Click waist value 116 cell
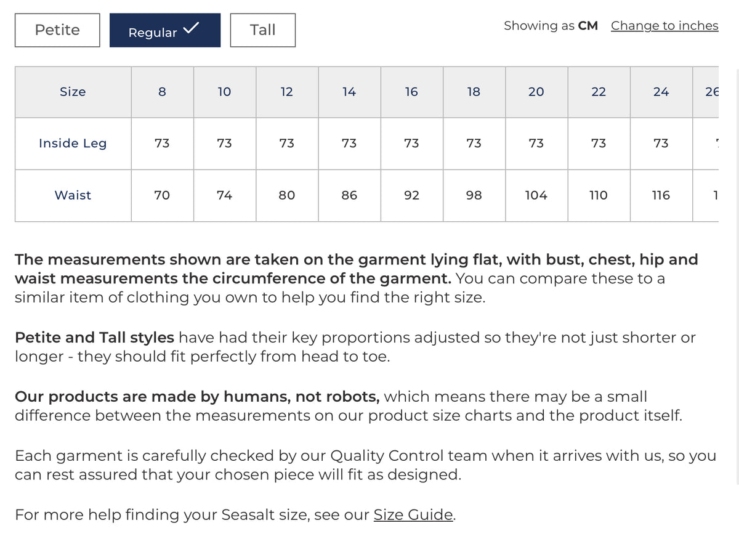 coord(661,195)
